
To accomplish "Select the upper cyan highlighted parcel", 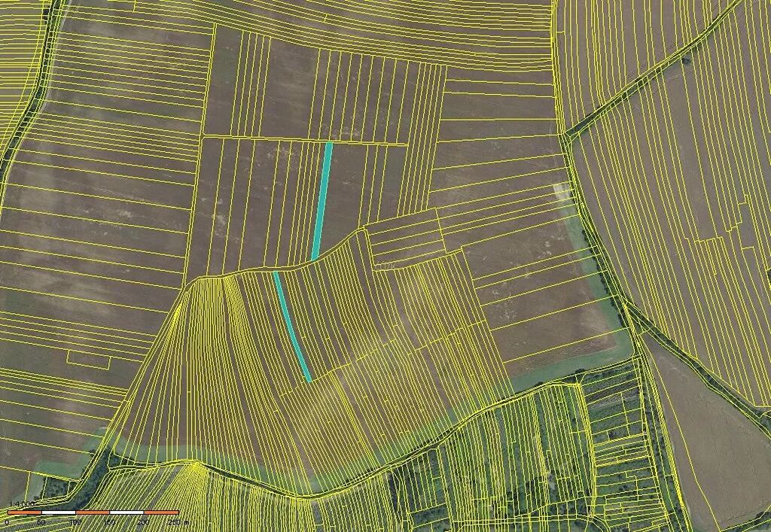I will [322, 199].
